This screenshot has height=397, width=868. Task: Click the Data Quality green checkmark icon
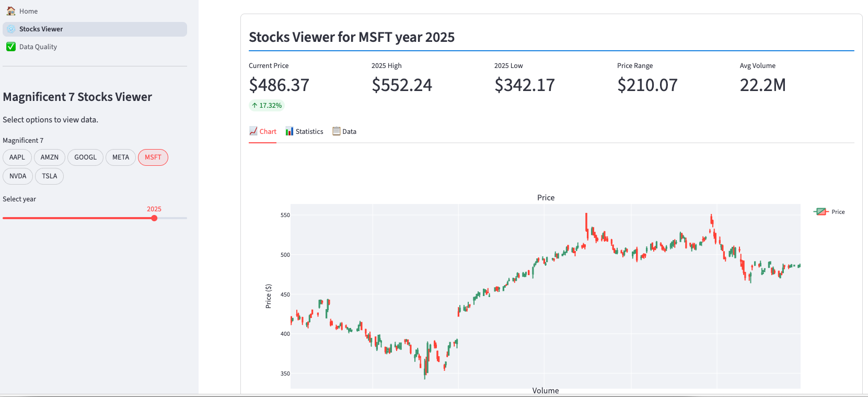click(11, 47)
